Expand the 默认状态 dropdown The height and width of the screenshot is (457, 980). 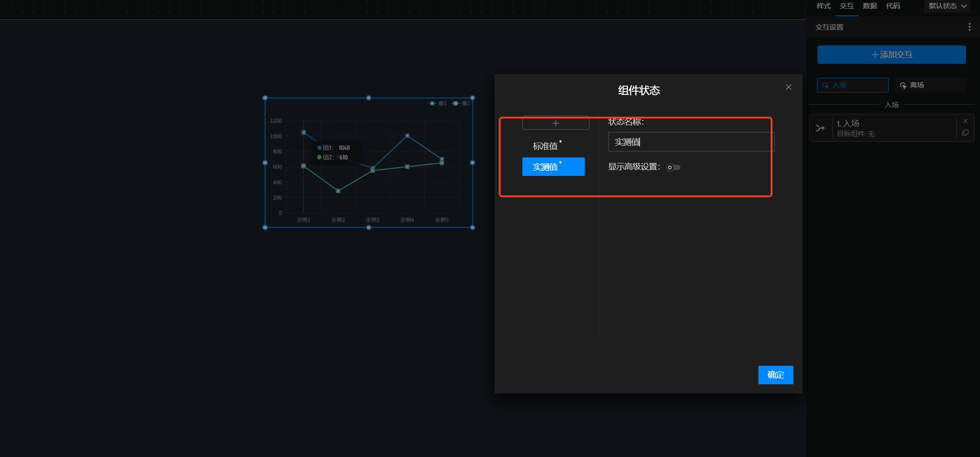tap(947, 6)
